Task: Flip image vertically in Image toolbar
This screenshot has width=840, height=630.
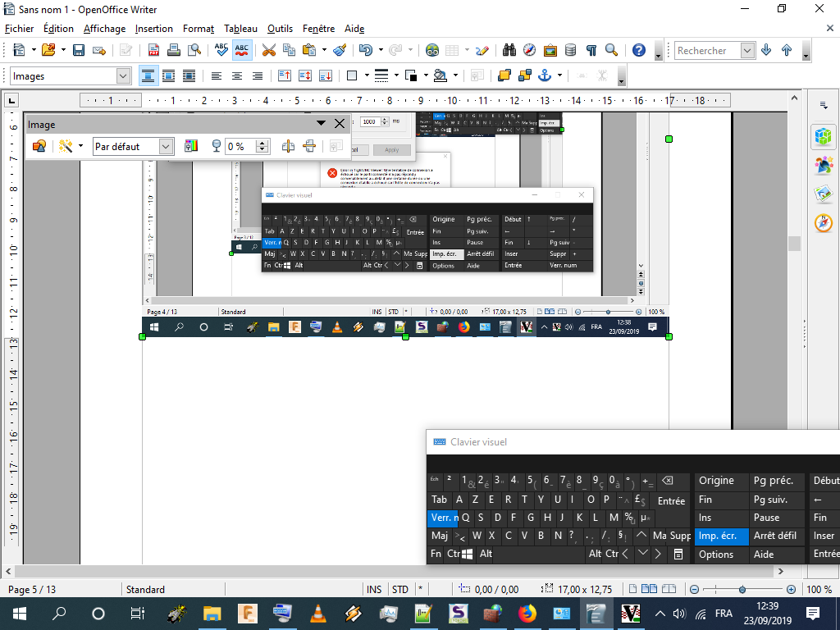Action: (x=309, y=146)
